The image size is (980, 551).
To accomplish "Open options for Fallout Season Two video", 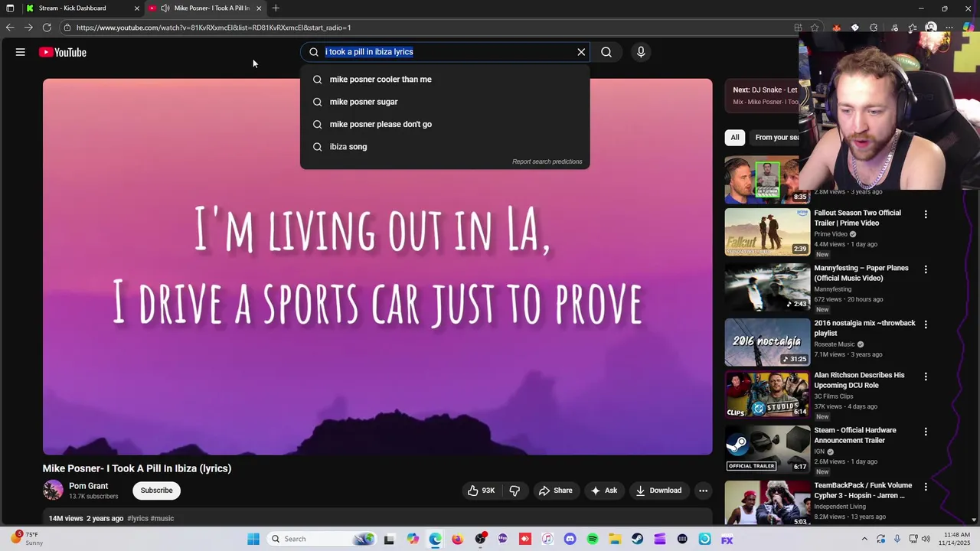I will pyautogui.click(x=926, y=214).
